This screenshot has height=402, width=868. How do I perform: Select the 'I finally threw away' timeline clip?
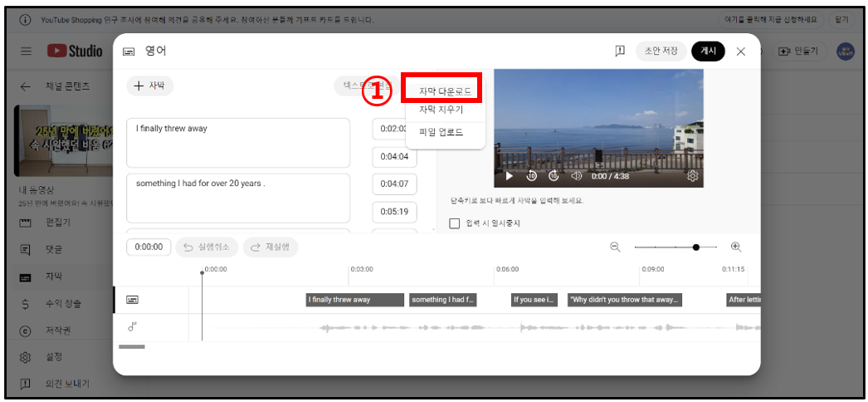(x=355, y=300)
